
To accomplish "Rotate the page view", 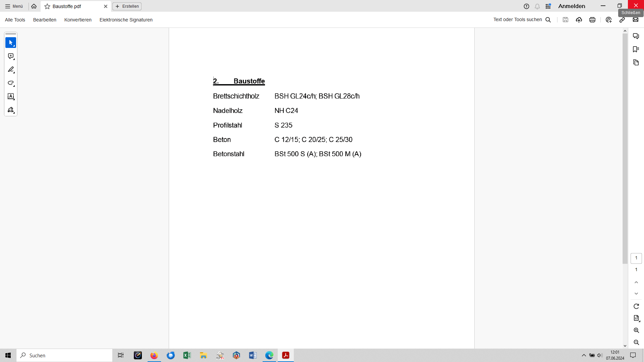I will pyautogui.click(x=636, y=306).
